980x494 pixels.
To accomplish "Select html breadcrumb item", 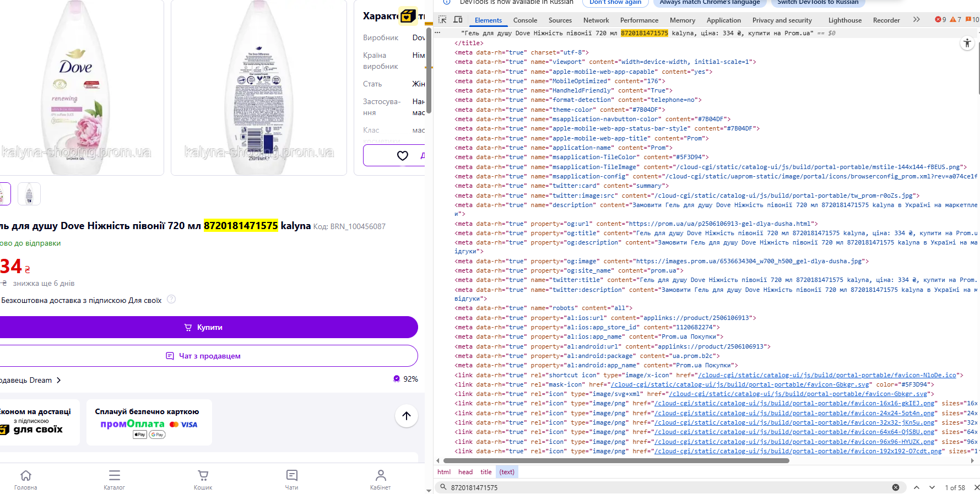I will pos(444,472).
